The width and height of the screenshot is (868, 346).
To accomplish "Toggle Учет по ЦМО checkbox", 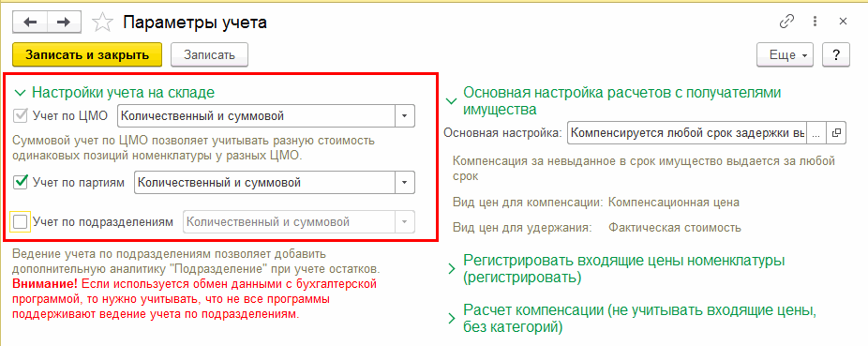I will (x=21, y=115).
